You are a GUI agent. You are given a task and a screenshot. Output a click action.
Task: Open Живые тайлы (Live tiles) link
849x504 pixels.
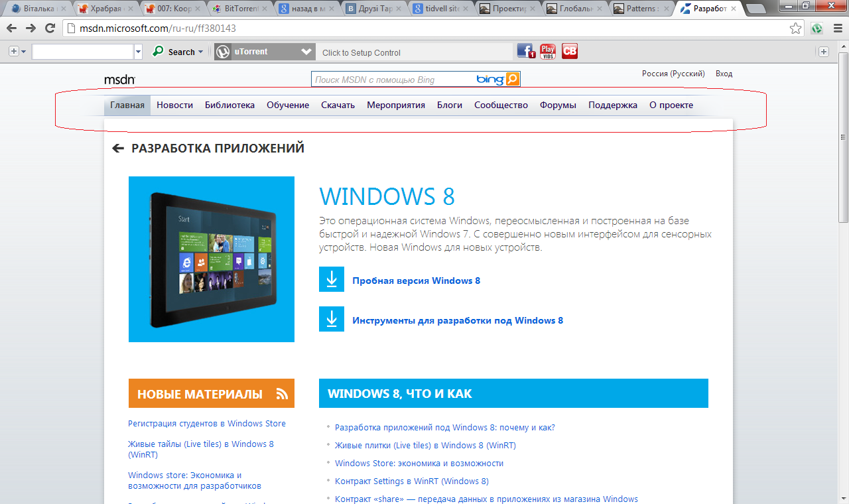tap(201, 449)
